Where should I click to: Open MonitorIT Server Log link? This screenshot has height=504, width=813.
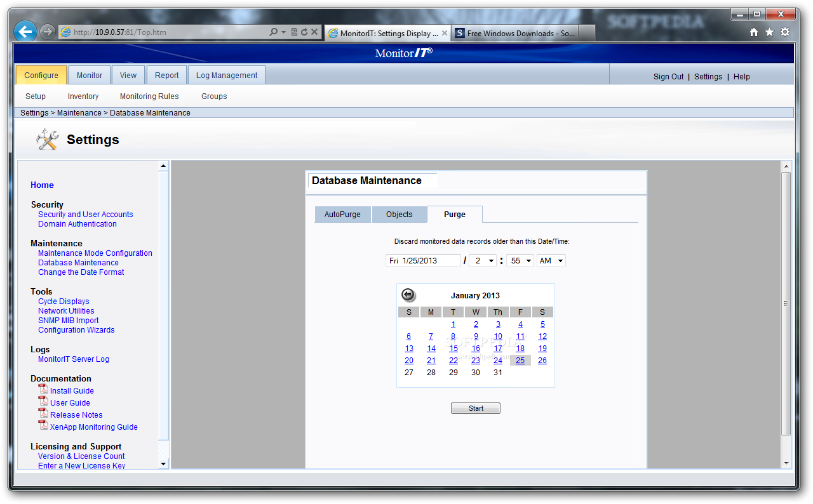coord(73,359)
